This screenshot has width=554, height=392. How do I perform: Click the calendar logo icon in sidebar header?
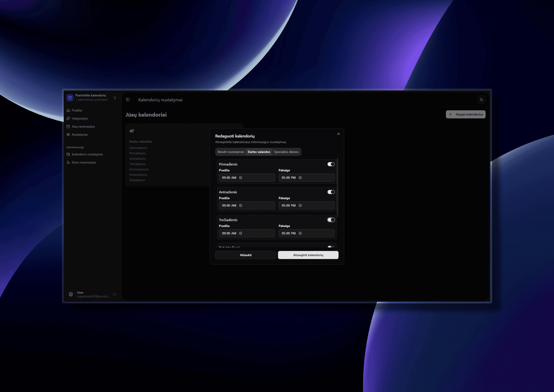coord(70,98)
